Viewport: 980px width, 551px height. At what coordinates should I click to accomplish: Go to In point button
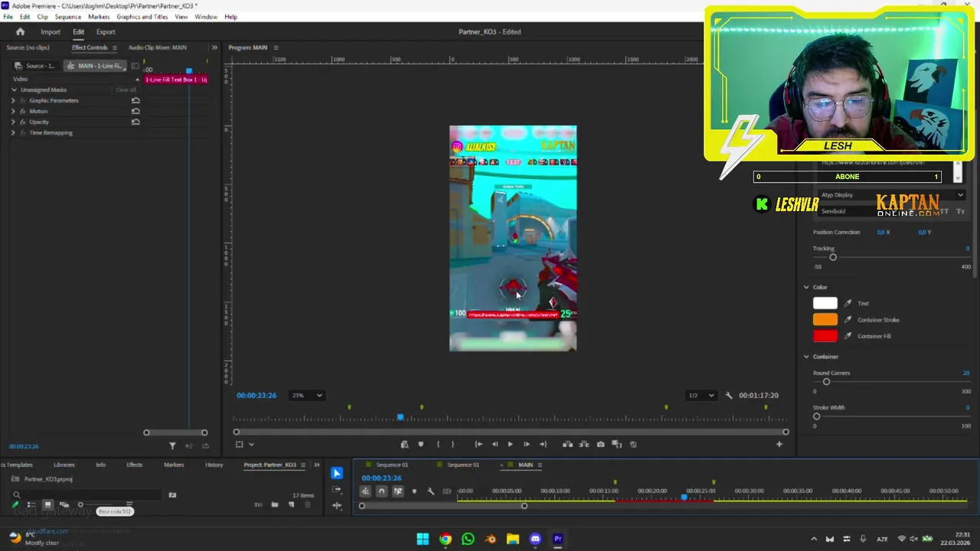coord(479,444)
